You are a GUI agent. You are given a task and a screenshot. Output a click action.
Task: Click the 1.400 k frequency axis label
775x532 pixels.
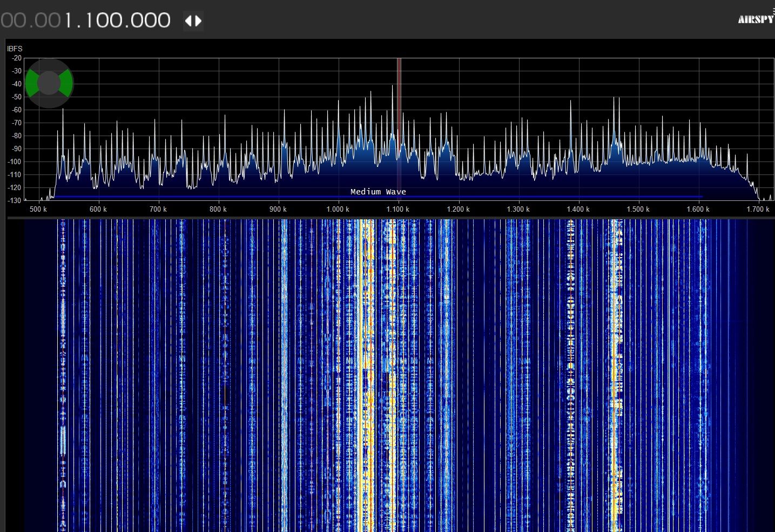[x=578, y=210]
